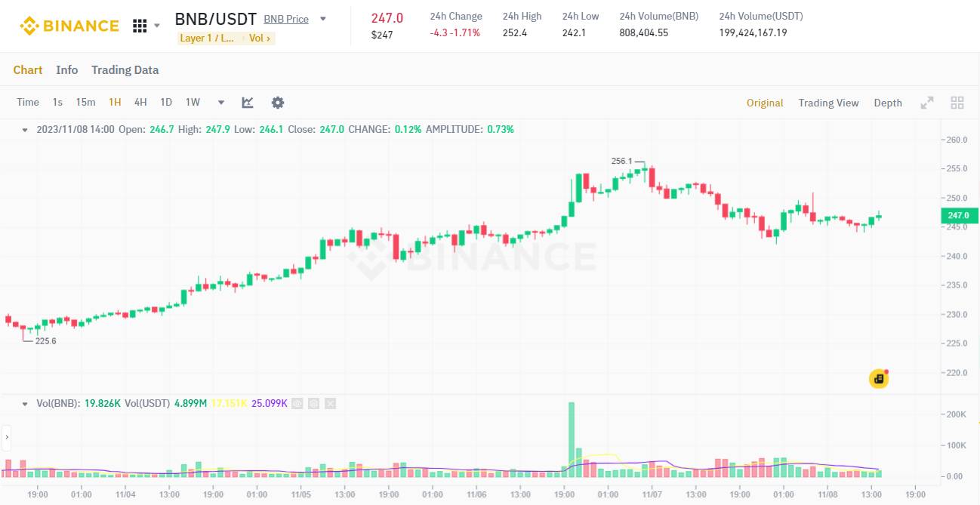The image size is (980, 505).
Task: Click the 24h Low value 242.1
Action: (x=574, y=33)
